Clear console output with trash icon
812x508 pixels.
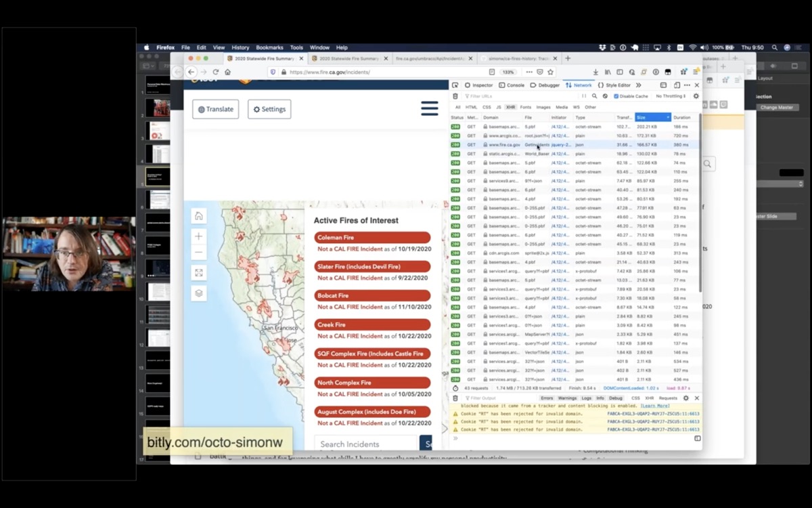pos(455,398)
